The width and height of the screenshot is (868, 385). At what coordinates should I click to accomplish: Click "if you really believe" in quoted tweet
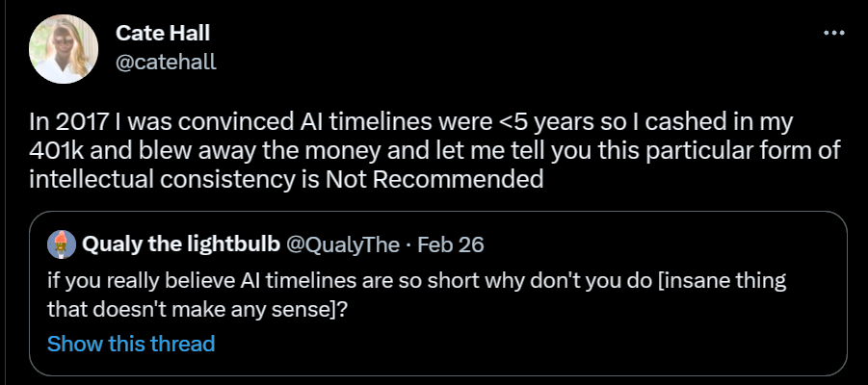click(x=122, y=286)
